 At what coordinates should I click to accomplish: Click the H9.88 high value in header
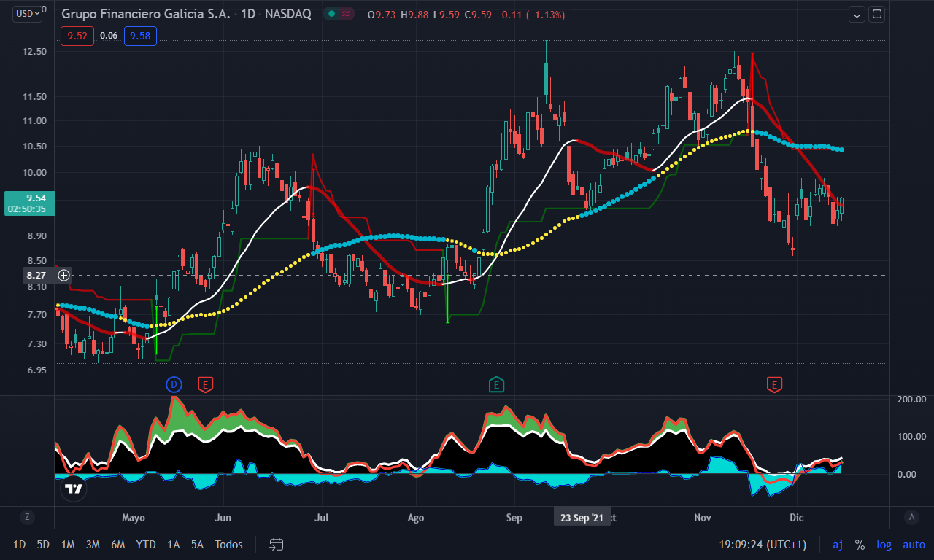click(x=416, y=15)
